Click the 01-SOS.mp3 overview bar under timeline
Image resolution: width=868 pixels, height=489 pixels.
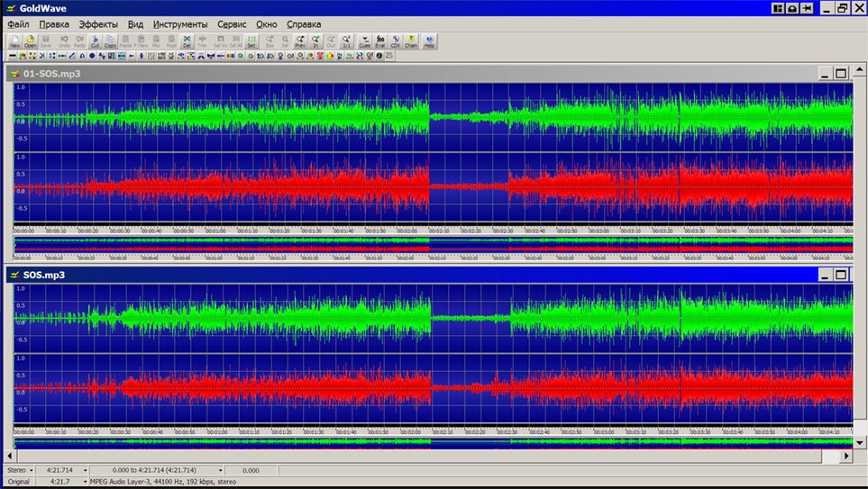[x=433, y=245]
